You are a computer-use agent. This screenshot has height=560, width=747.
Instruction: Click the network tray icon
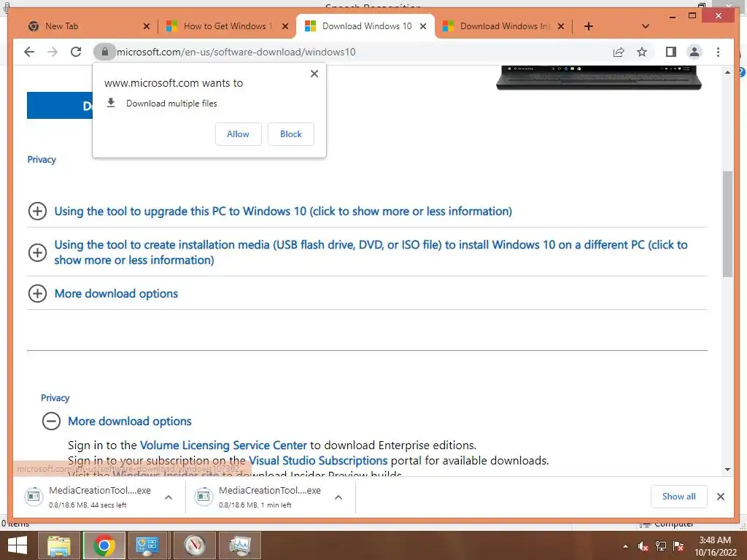(x=660, y=546)
